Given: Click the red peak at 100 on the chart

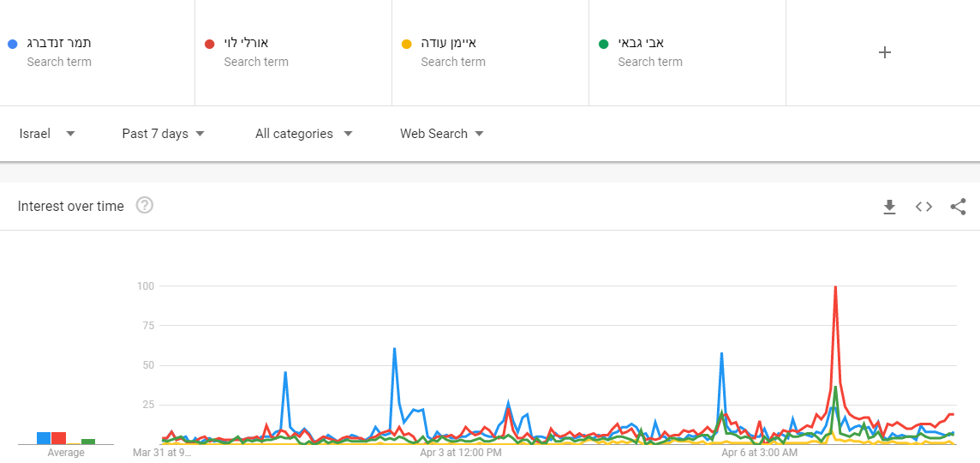Looking at the screenshot, I should pos(835,287).
